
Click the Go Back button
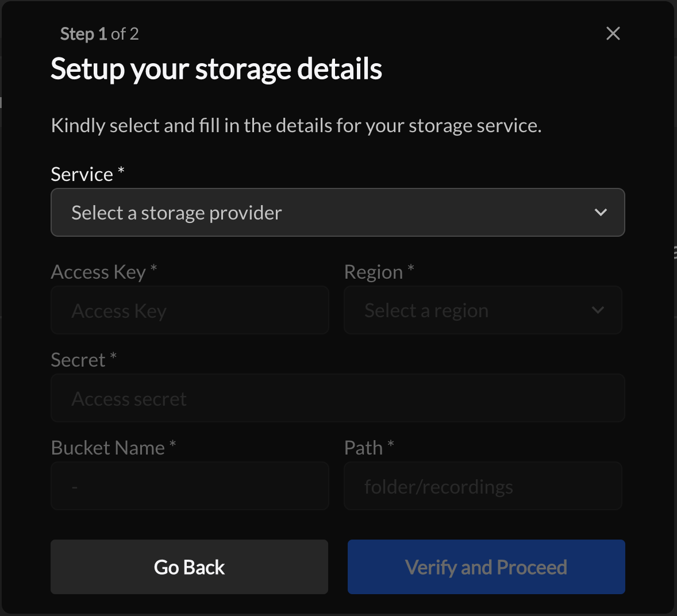pos(189,567)
